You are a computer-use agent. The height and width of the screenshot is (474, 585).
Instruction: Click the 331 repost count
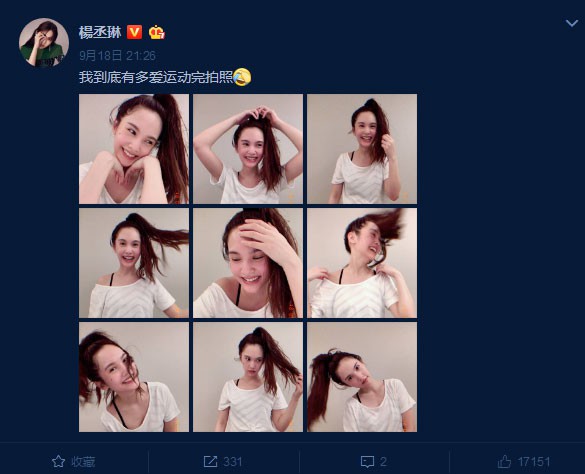tap(232, 462)
